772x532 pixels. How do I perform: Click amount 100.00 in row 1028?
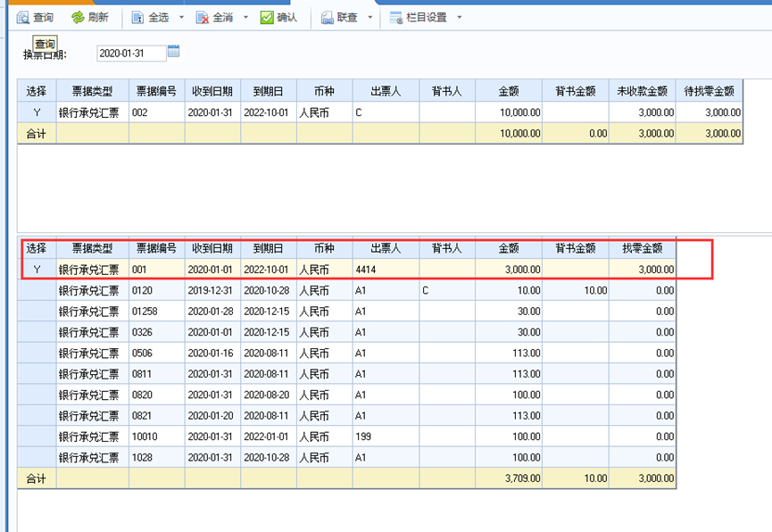click(509, 458)
